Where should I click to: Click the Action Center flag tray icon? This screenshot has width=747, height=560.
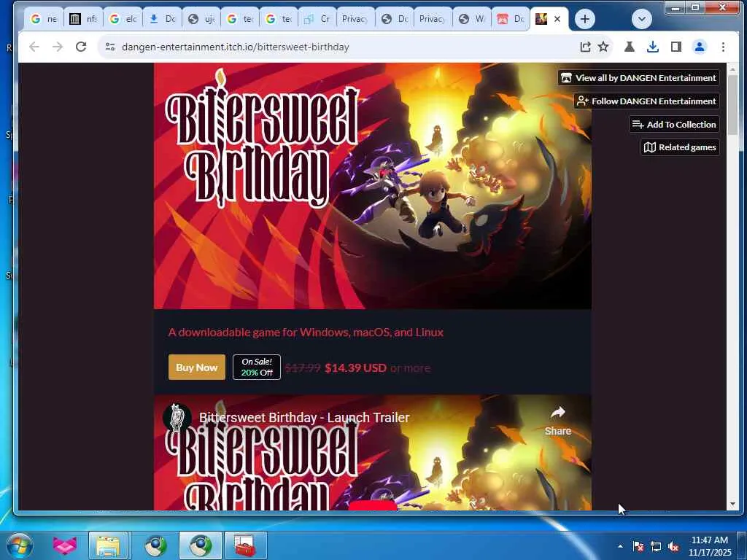[638, 546]
